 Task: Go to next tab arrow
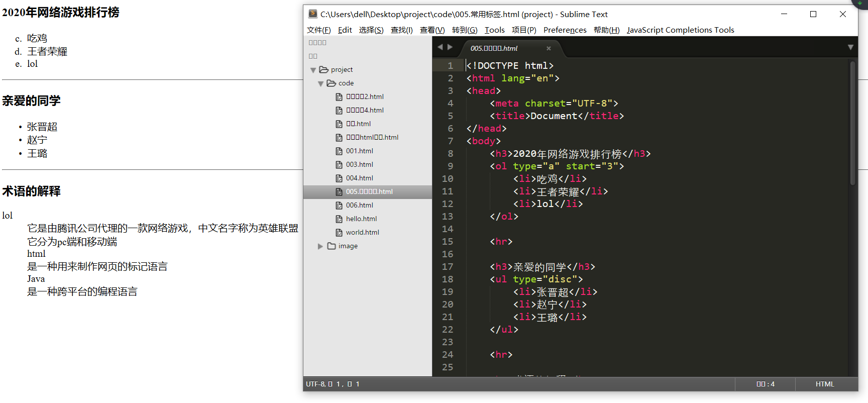(450, 47)
